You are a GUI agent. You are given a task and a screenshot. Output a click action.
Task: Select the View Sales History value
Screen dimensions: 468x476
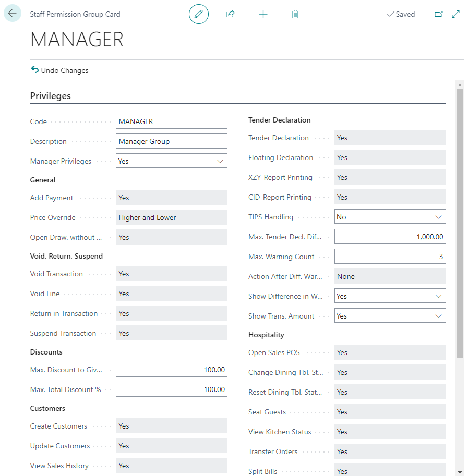point(172,466)
